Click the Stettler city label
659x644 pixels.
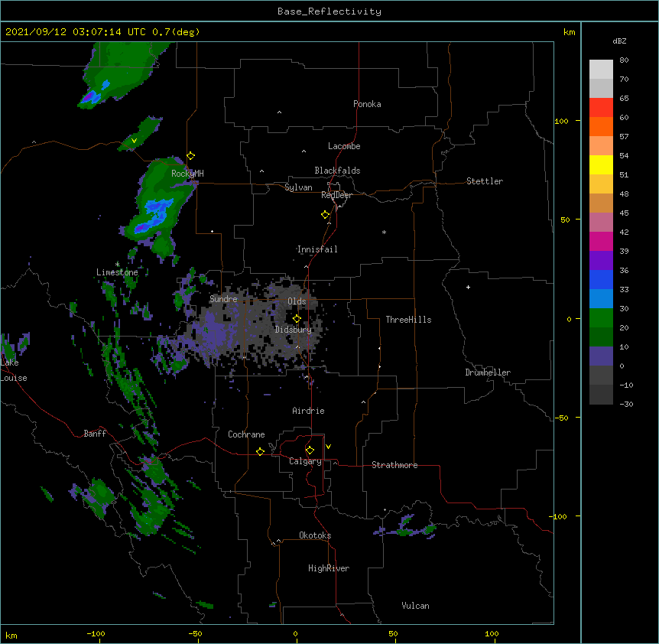click(485, 181)
